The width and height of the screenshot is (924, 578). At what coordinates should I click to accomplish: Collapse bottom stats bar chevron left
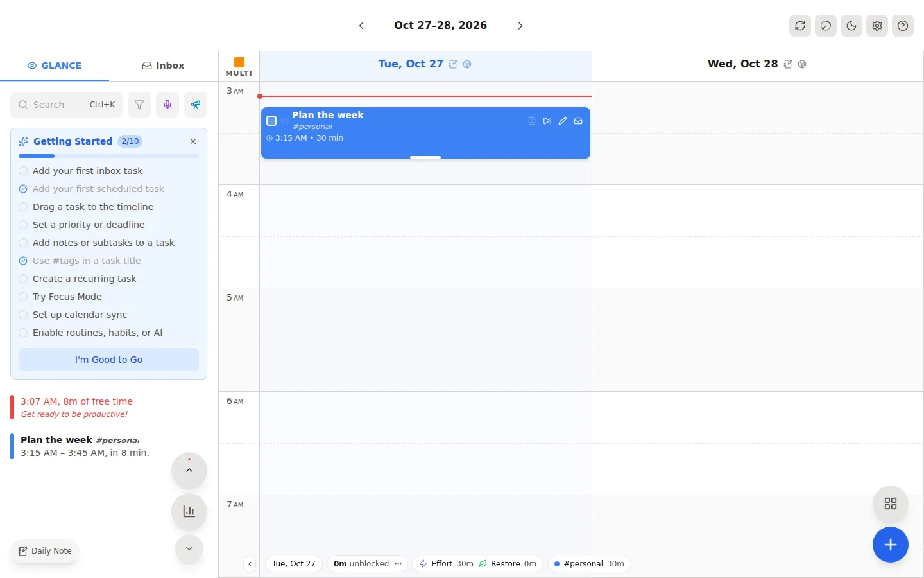pyautogui.click(x=250, y=564)
